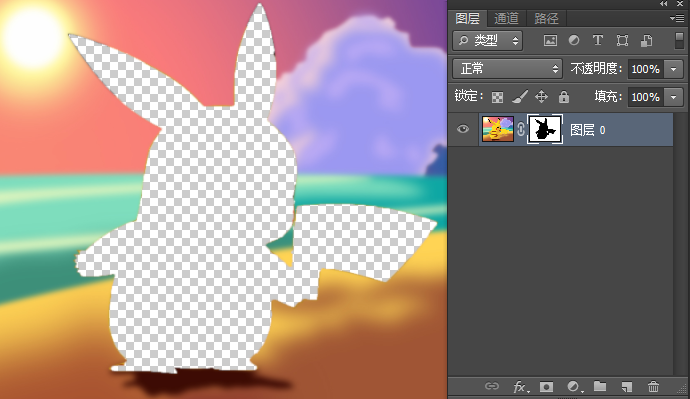Click the 填充 fill value field
The image size is (690, 399).
[646, 97]
